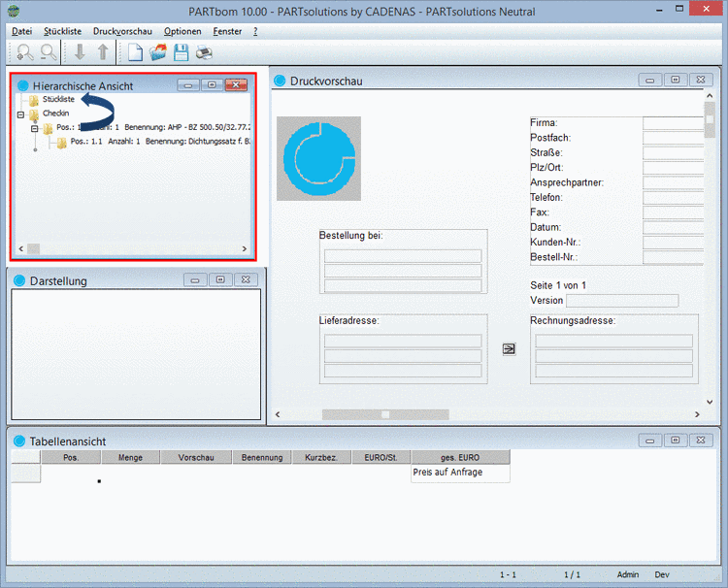The width and height of the screenshot is (728, 588).
Task: Minimize the Tabellenansicht panel
Action: 650,441
